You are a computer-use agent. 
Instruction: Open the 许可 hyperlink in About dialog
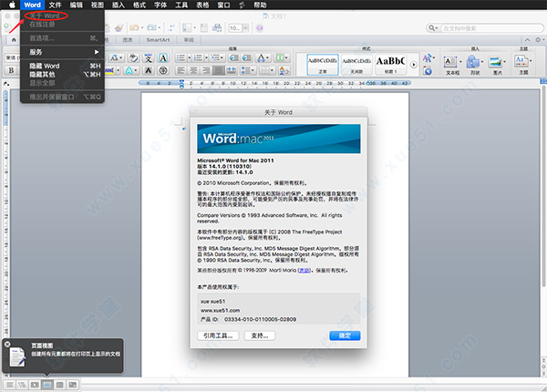(304, 270)
